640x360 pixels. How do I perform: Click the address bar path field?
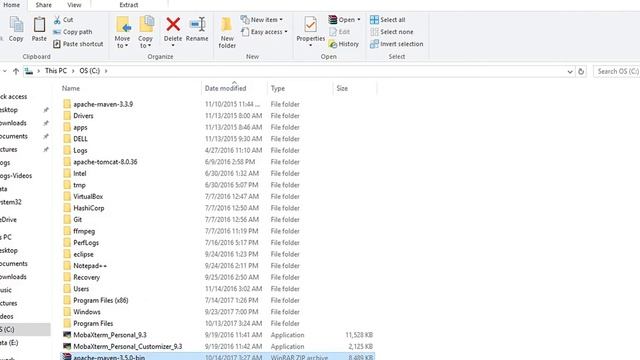(x=298, y=71)
